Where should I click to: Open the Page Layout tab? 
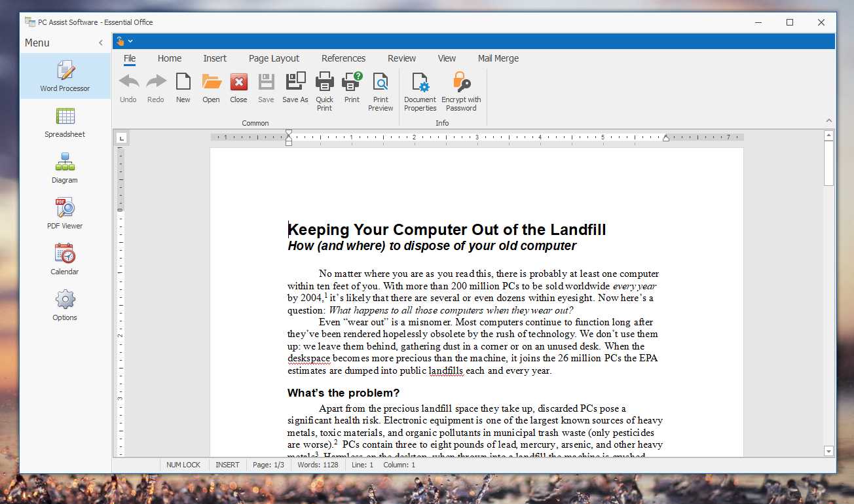[x=274, y=58]
